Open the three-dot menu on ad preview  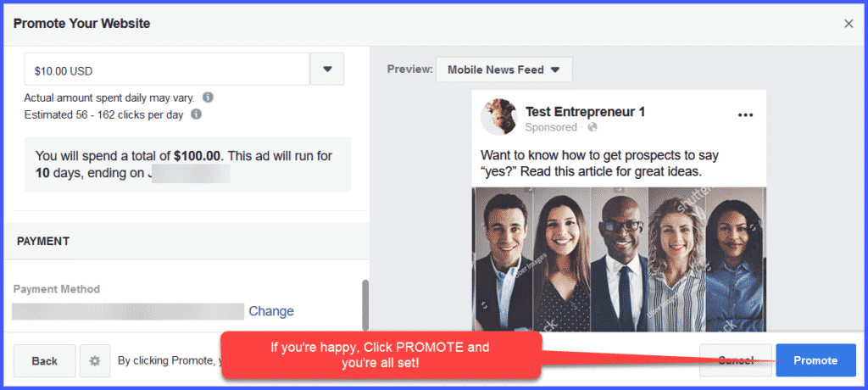click(746, 115)
